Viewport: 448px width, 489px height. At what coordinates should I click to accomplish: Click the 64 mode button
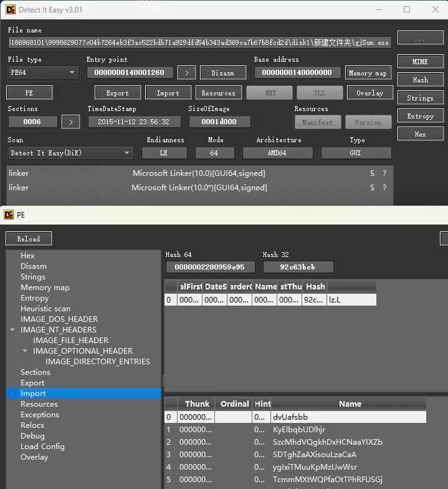pyautogui.click(x=214, y=153)
